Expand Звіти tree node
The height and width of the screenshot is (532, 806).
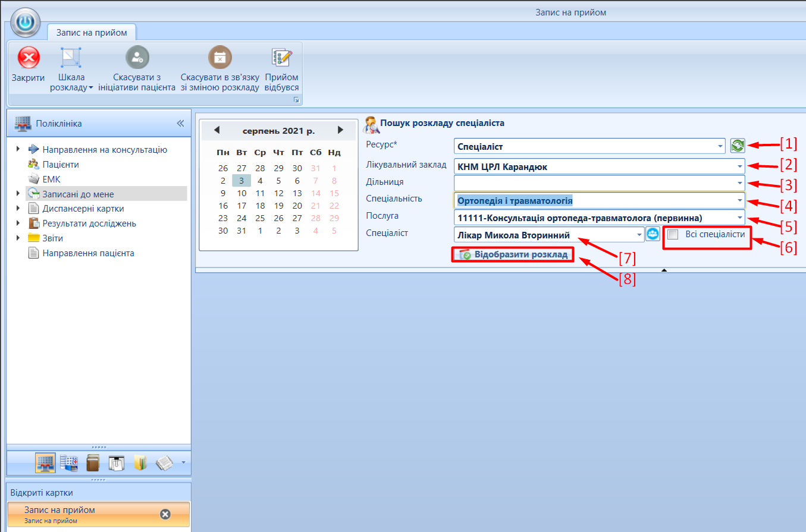pos(18,238)
